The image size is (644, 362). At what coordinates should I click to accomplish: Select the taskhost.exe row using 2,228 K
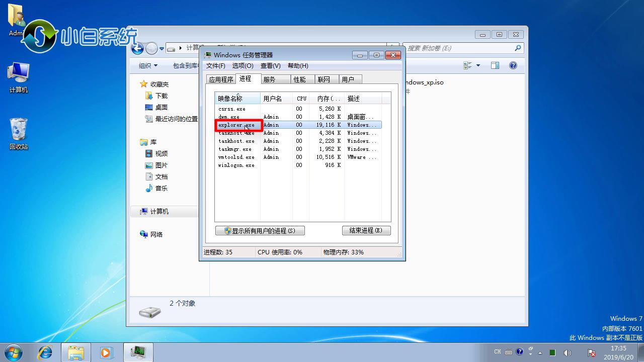pyautogui.click(x=298, y=141)
